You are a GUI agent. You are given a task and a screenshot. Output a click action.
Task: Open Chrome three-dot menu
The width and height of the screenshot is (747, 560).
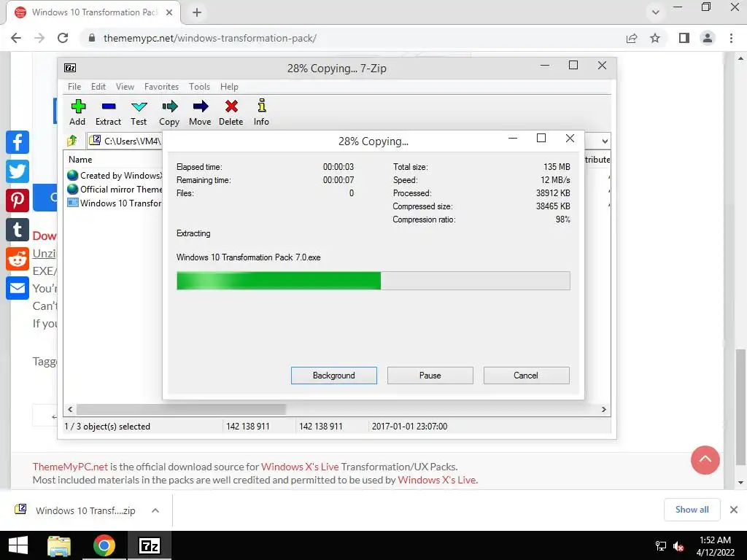pyautogui.click(x=731, y=38)
